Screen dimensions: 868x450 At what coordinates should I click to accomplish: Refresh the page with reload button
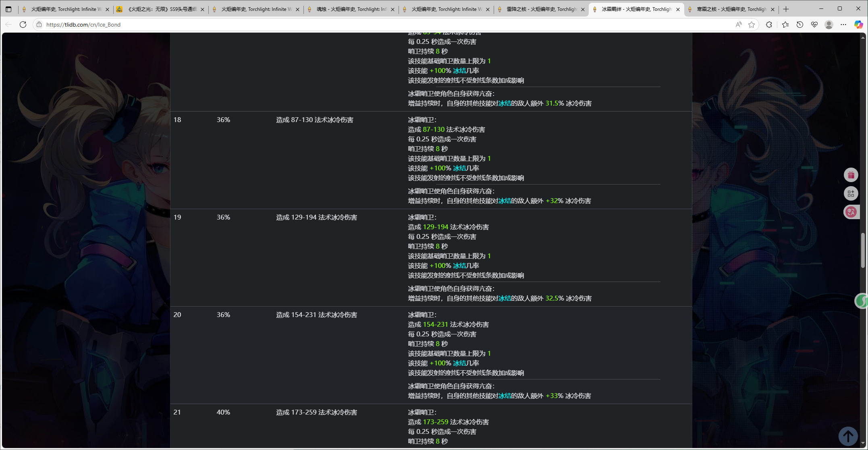point(23,25)
